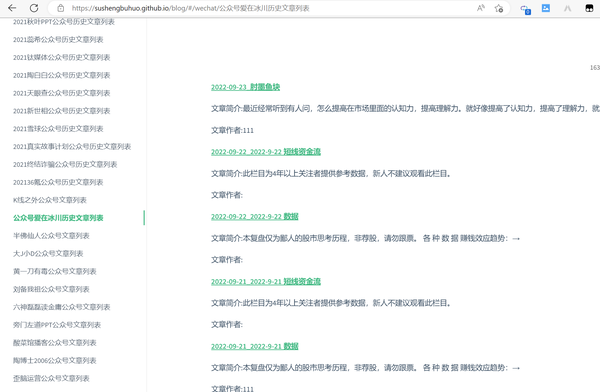Open 2021秋叶PPT公众号历史文章列表 sidebar entry
The width and height of the screenshot is (600, 392).
[64, 22]
